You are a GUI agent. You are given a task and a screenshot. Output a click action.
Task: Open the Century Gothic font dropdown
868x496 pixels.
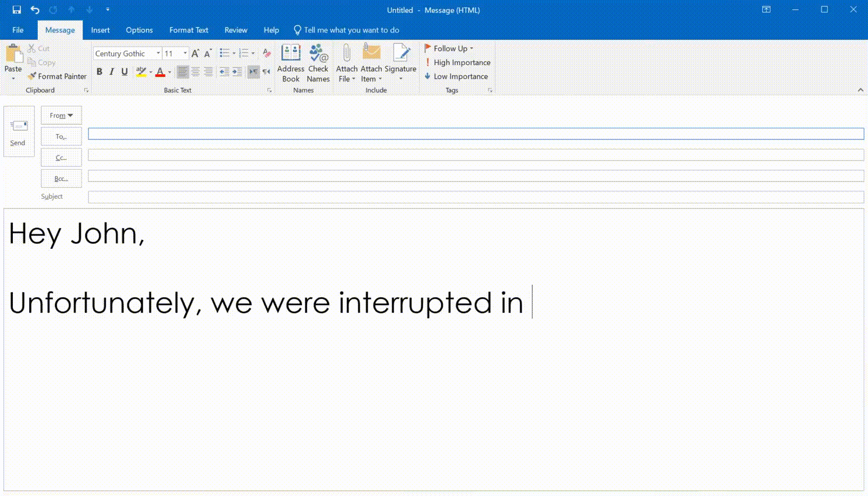(x=158, y=53)
